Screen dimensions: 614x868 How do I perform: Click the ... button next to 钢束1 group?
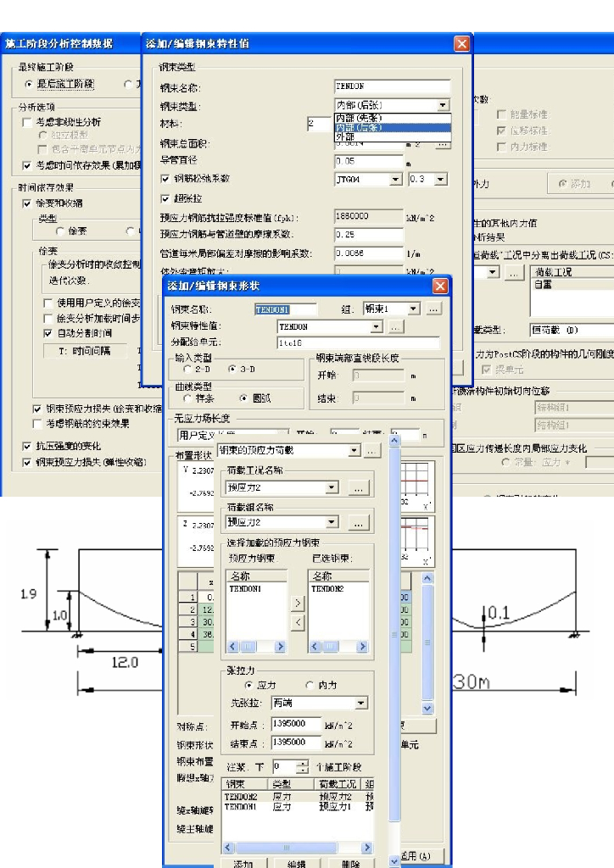(433, 309)
